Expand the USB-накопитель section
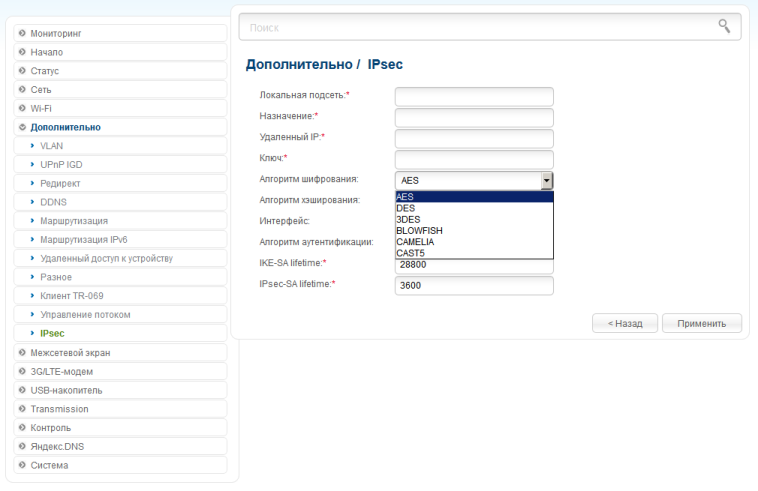The width and height of the screenshot is (758, 491). [120, 390]
